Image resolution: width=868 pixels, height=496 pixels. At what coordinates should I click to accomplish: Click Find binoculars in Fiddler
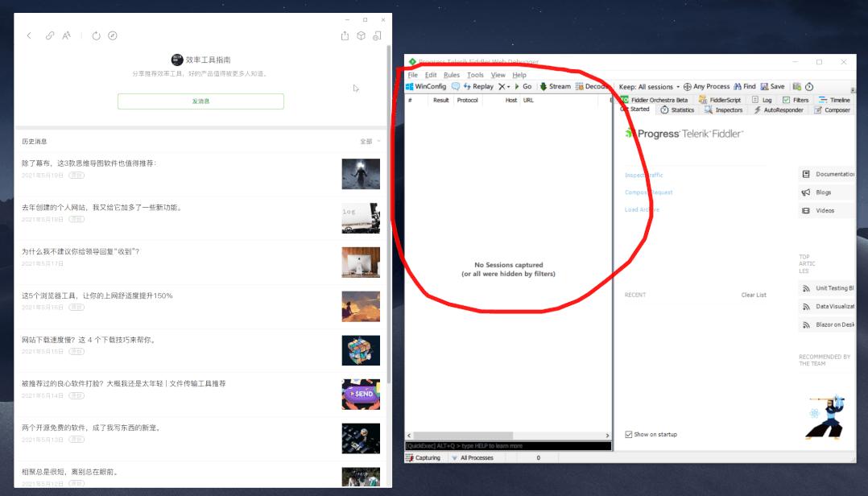(745, 86)
